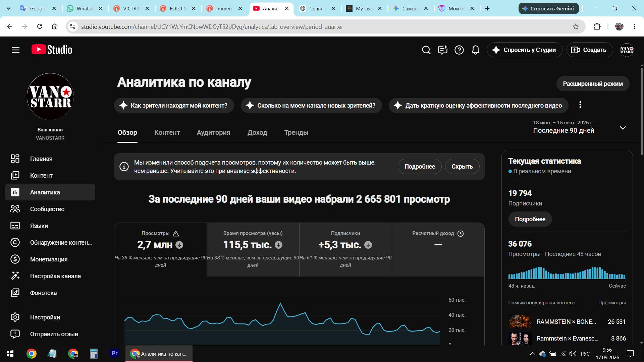The width and height of the screenshot is (644, 362).
Task: Open the Chrome tab search chevron
Action: [x=8, y=8]
